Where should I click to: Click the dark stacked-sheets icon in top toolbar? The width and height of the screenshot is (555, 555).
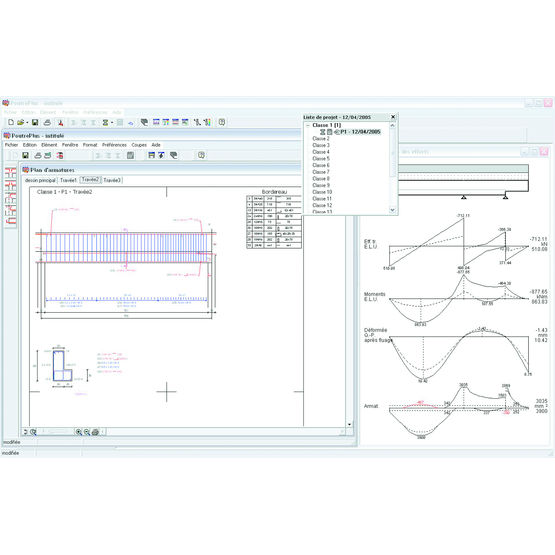(x=144, y=122)
